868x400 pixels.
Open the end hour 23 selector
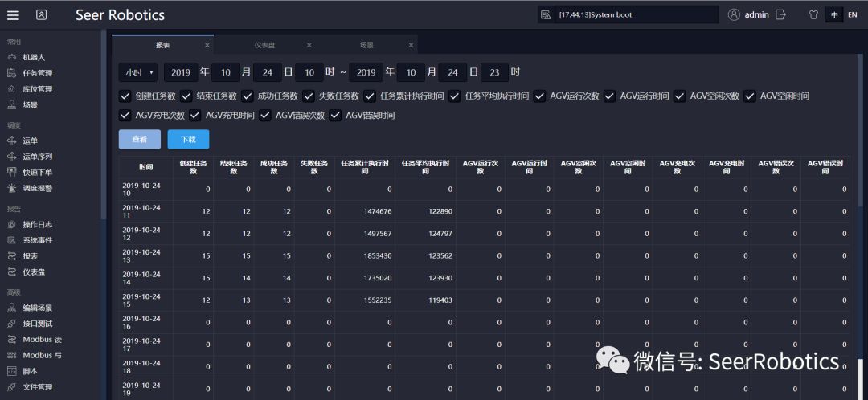494,72
